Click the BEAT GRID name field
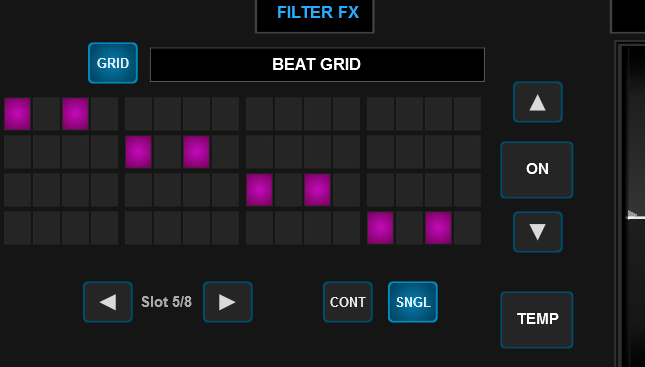 pyautogui.click(x=317, y=65)
